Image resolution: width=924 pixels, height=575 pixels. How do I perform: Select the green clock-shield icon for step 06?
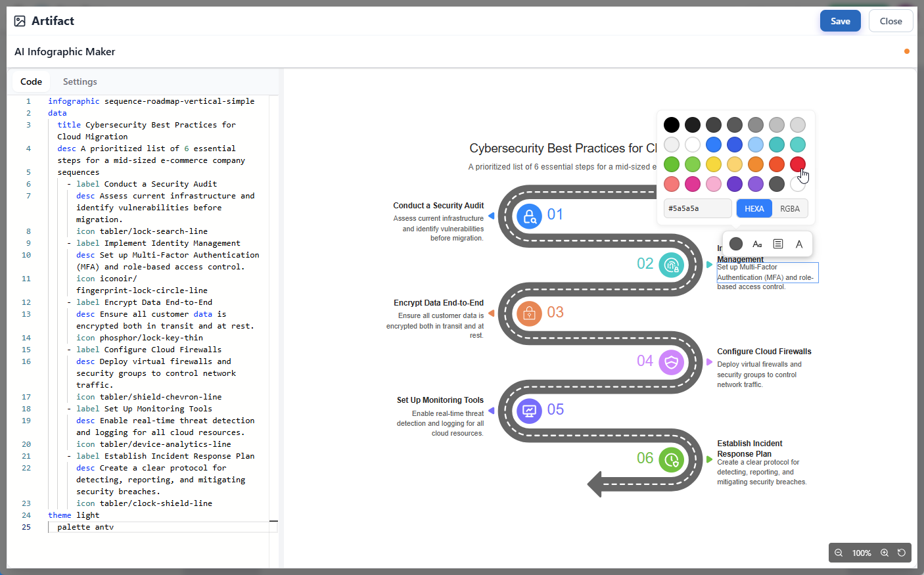coord(671,459)
